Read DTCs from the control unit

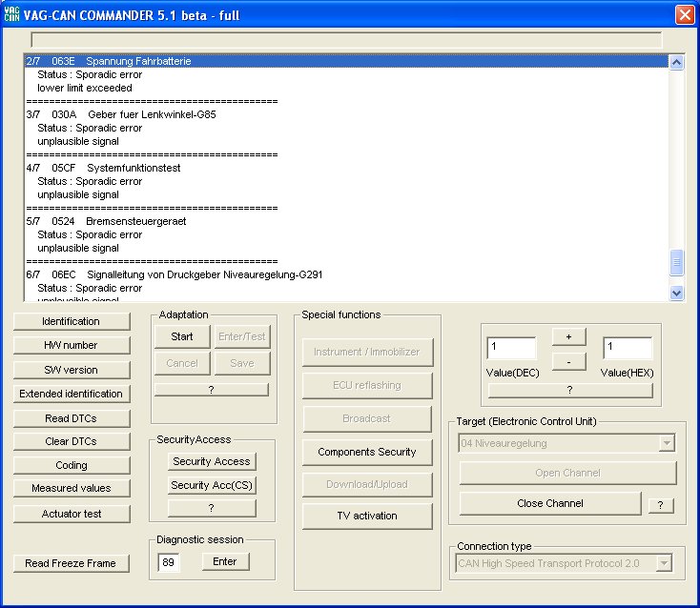coord(72,418)
